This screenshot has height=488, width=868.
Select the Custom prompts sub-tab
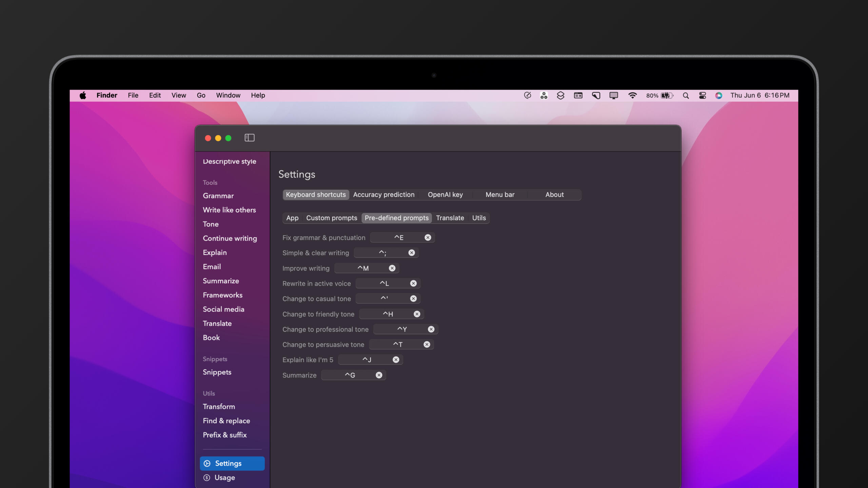(331, 218)
